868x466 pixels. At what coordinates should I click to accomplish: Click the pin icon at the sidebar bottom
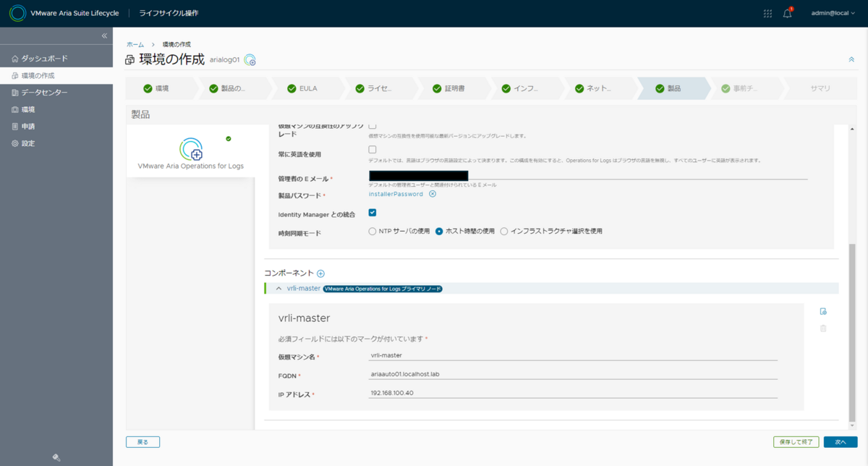coord(56,457)
